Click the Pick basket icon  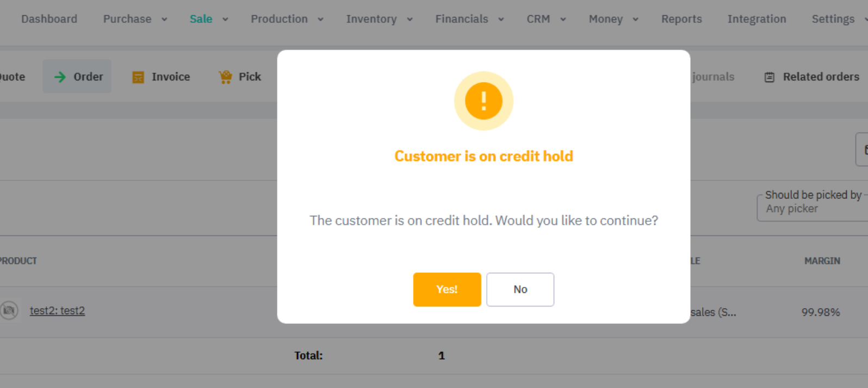(x=225, y=77)
